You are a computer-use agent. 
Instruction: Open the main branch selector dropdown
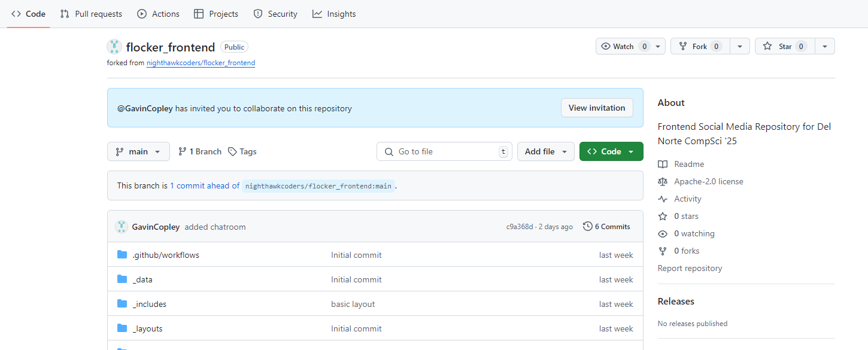click(138, 151)
